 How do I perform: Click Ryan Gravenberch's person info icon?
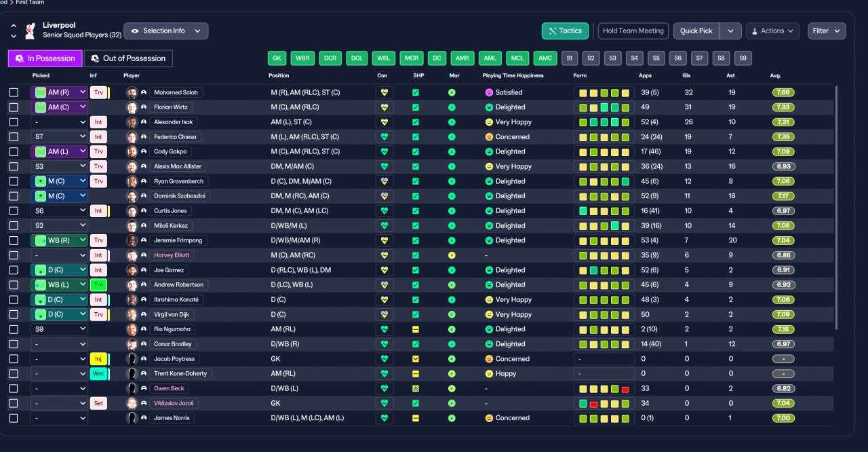(144, 181)
